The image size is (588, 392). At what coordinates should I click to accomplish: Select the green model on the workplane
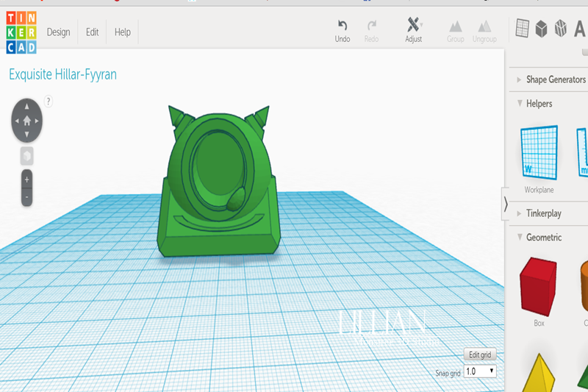(218, 182)
